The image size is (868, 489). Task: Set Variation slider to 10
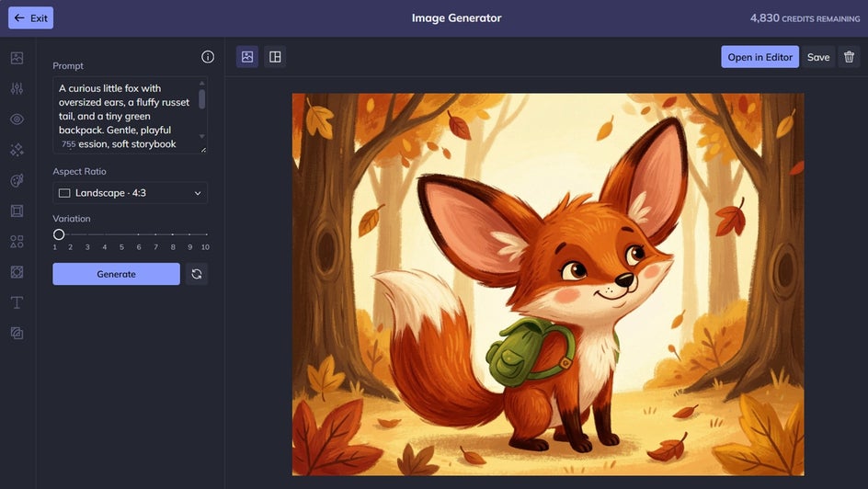[x=206, y=234]
